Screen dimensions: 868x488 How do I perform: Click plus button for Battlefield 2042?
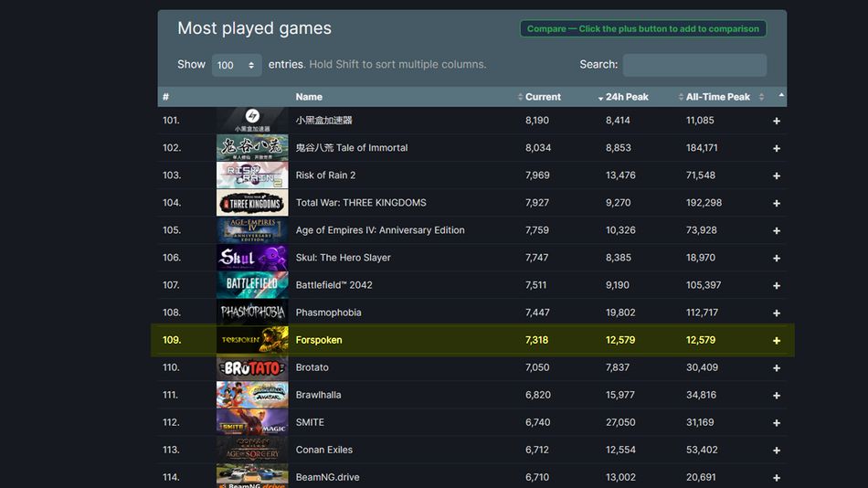point(776,285)
